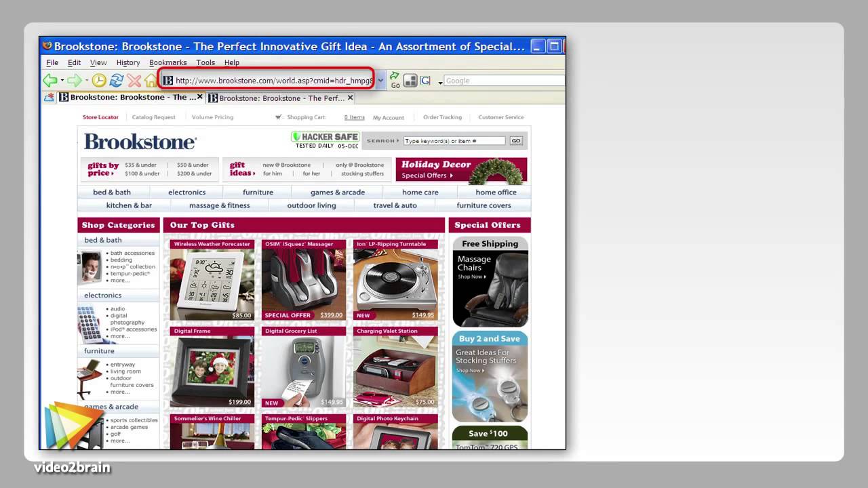The width and height of the screenshot is (868, 488).
Task: Click the Google search engine icon
Action: click(x=425, y=81)
